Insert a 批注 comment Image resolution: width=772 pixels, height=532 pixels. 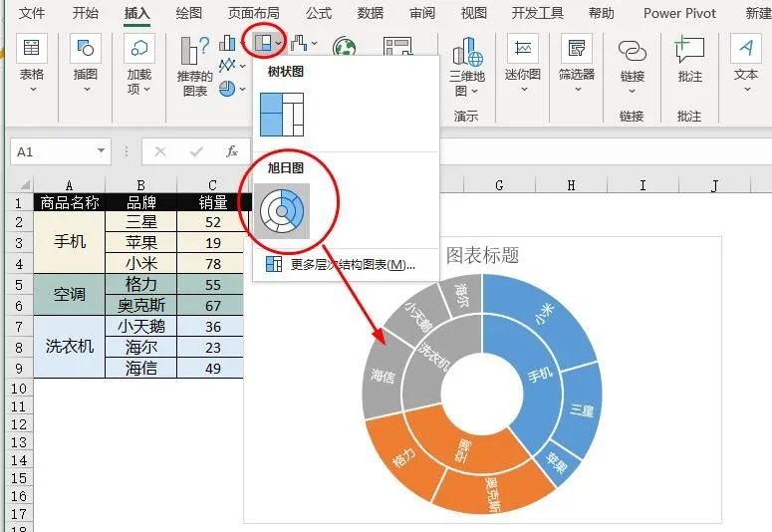coord(689,49)
